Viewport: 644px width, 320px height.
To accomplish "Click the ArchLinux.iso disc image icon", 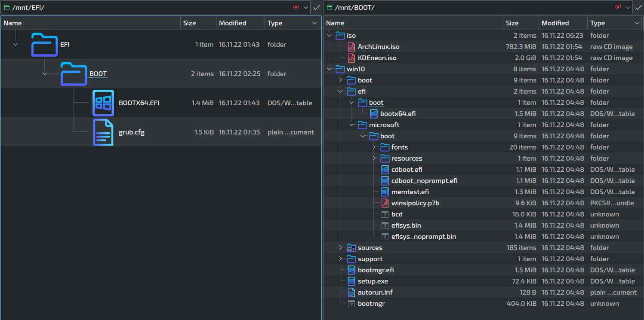I will pos(351,47).
